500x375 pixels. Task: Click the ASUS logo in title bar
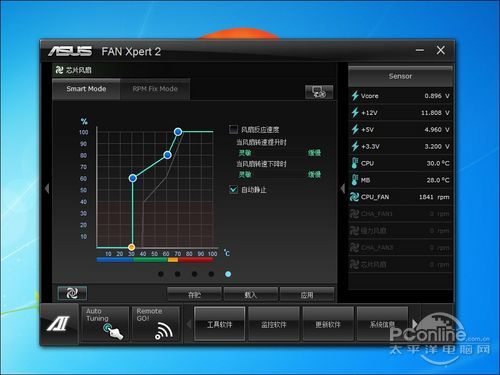tap(70, 51)
